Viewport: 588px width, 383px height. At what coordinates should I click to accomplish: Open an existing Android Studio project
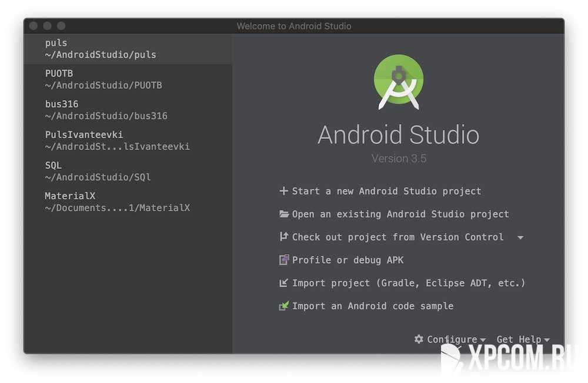click(x=400, y=214)
